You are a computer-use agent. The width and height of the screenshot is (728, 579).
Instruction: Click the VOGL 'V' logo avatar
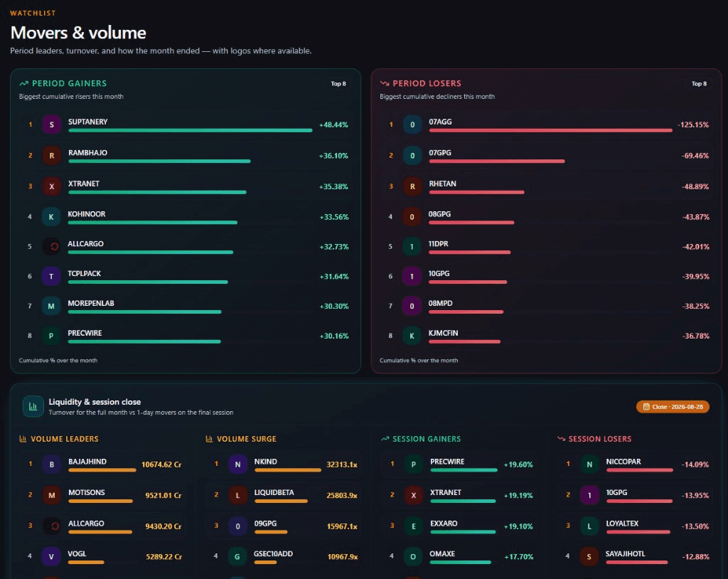(x=51, y=557)
